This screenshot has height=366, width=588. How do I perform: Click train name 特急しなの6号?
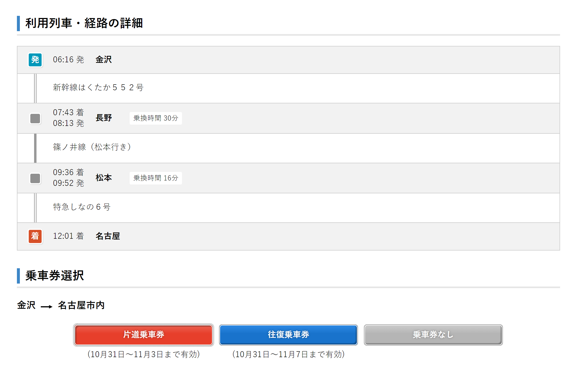tap(82, 207)
